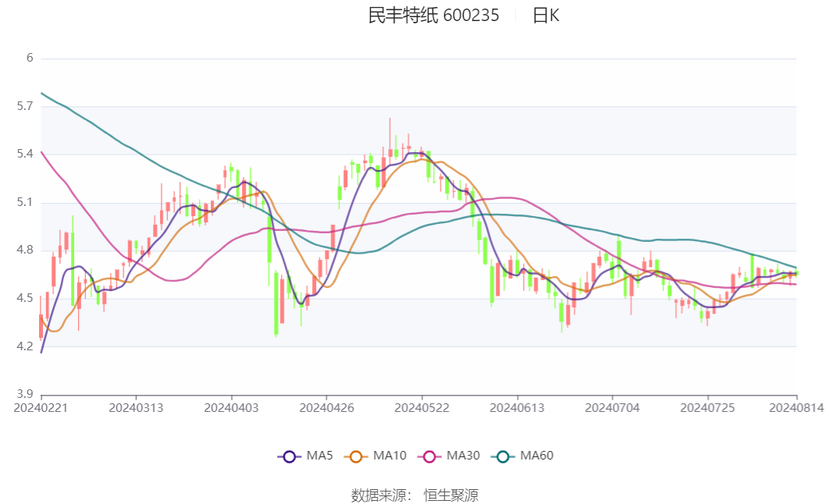Click the x-axis date 20240613
This screenshot has width=829, height=504.
[517, 408]
